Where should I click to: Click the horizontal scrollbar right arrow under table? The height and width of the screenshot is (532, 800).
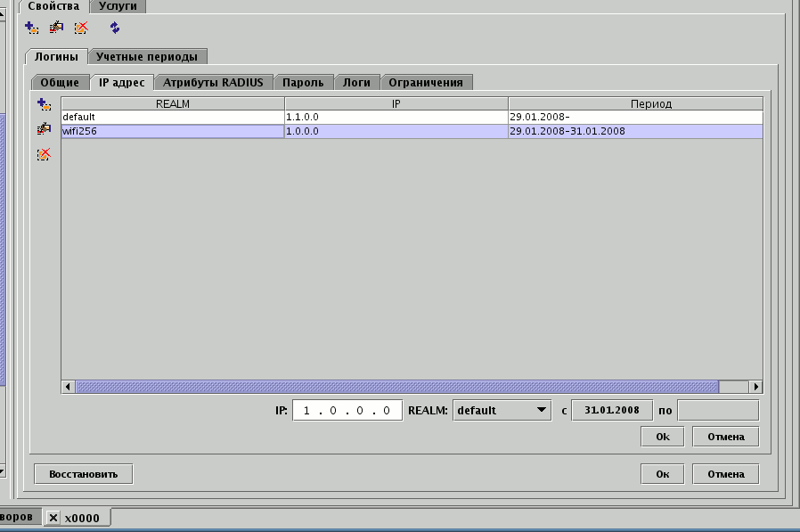(755, 387)
